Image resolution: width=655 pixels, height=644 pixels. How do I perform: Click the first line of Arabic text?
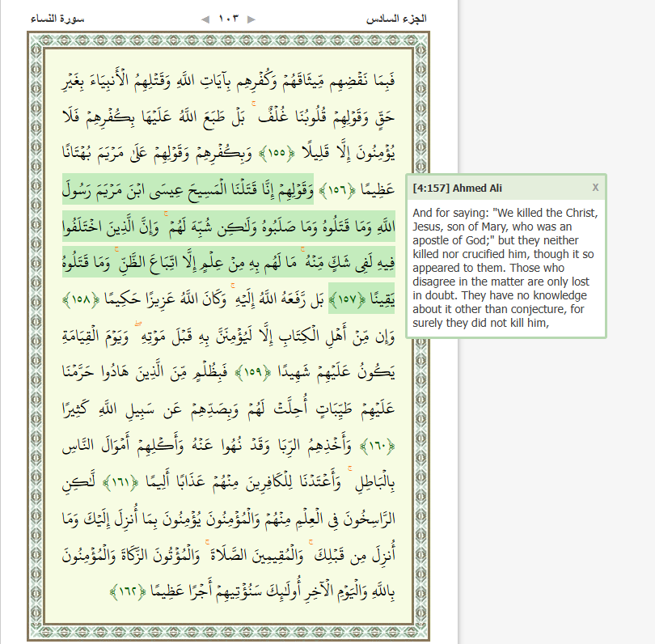[230, 81]
